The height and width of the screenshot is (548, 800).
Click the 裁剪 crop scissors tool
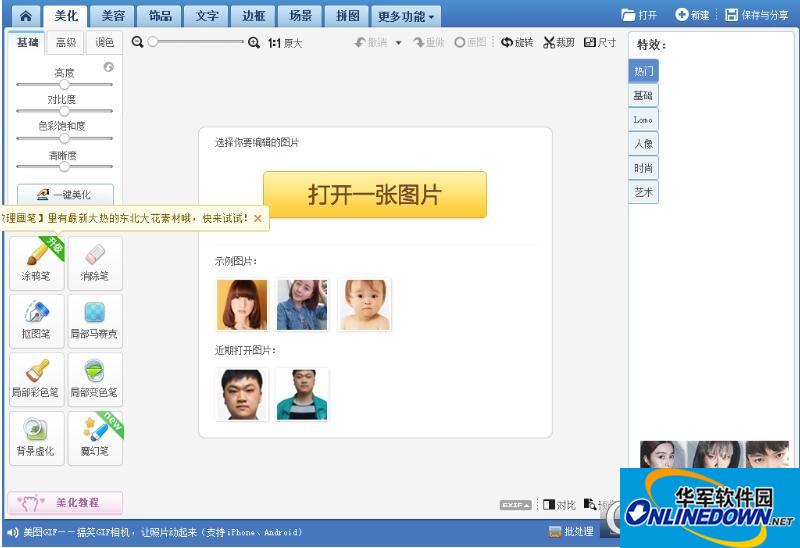click(x=559, y=43)
